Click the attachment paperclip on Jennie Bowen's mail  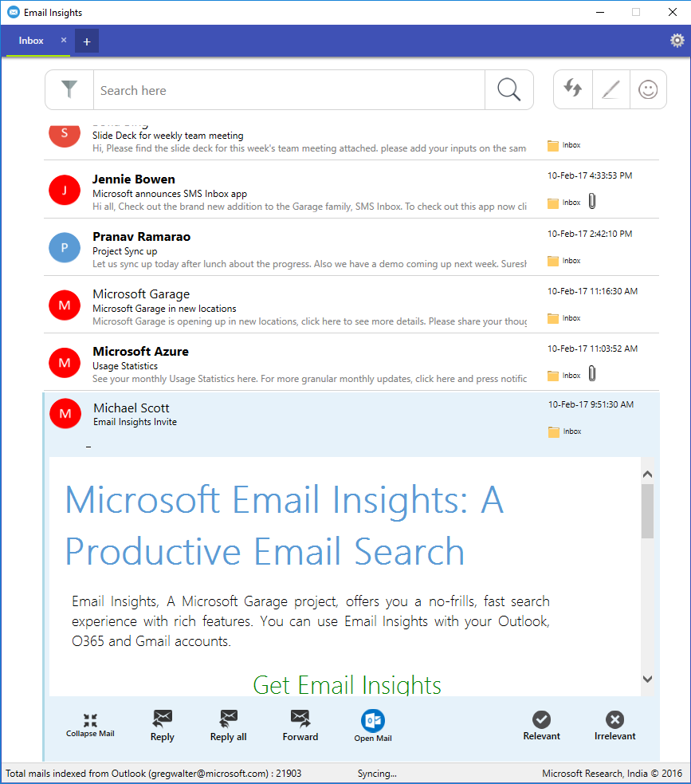point(592,202)
